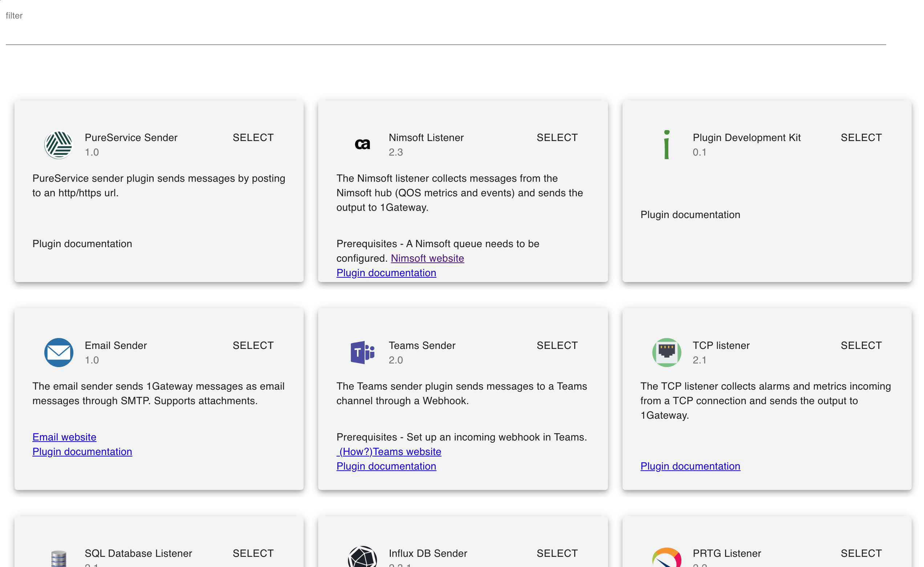Click the PRTG Listener gauge icon
Viewport: 924px width, 567px height.
point(666,558)
